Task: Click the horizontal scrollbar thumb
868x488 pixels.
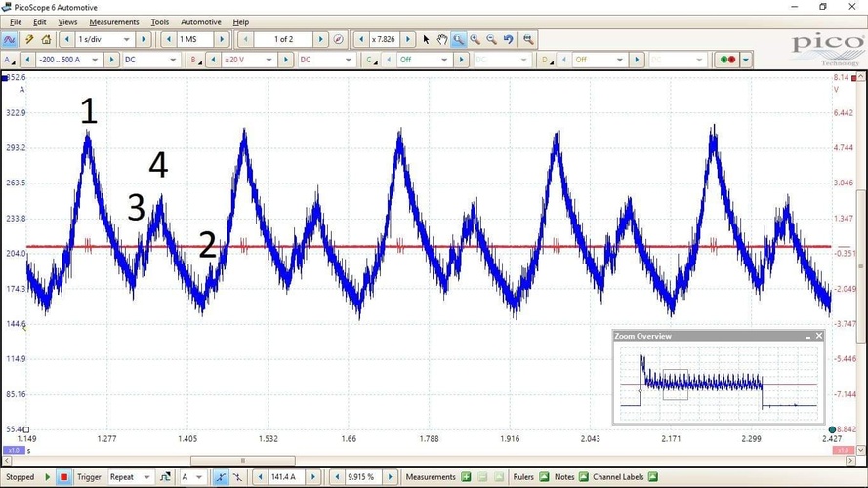Action: click(243, 461)
